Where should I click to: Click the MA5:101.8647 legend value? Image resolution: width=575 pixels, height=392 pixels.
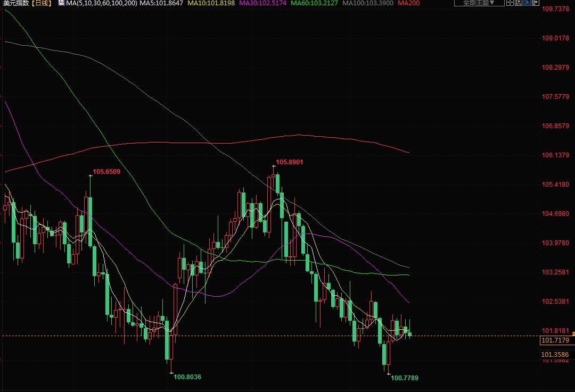[161, 3]
